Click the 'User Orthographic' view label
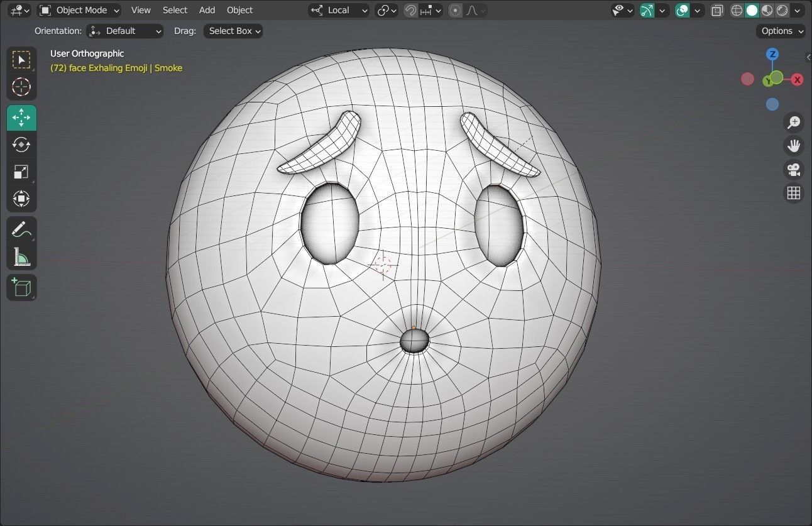Viewport: 812px width, 526px height. [x=87, y=53]
